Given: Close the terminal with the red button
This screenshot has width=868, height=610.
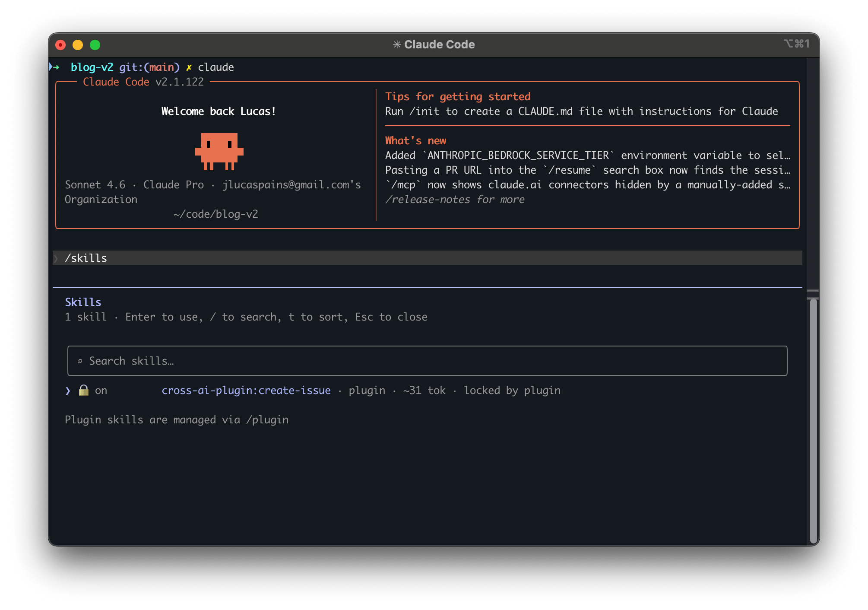Looking at the screenshot, I should pyautogui.click(x=61, y=45).
